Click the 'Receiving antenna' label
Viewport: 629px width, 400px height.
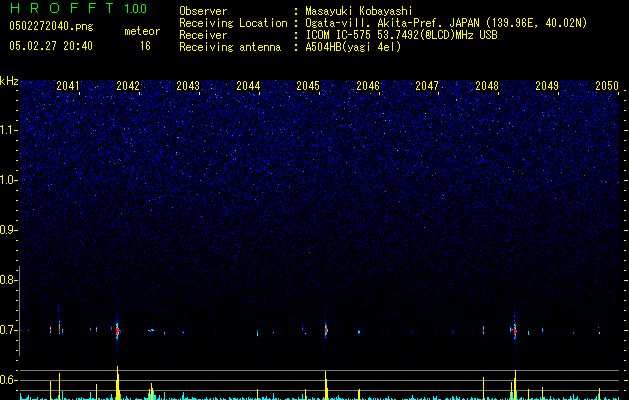(230, 47)
